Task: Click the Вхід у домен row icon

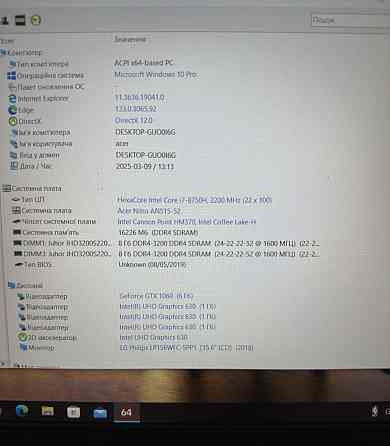Action: click(14, 155)
